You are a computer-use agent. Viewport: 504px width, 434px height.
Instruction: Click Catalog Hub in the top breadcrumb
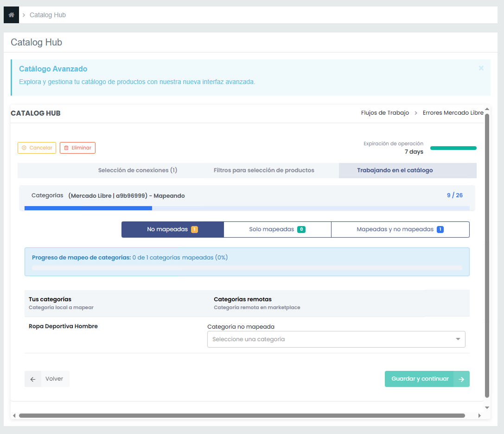(x=48, y=15)
